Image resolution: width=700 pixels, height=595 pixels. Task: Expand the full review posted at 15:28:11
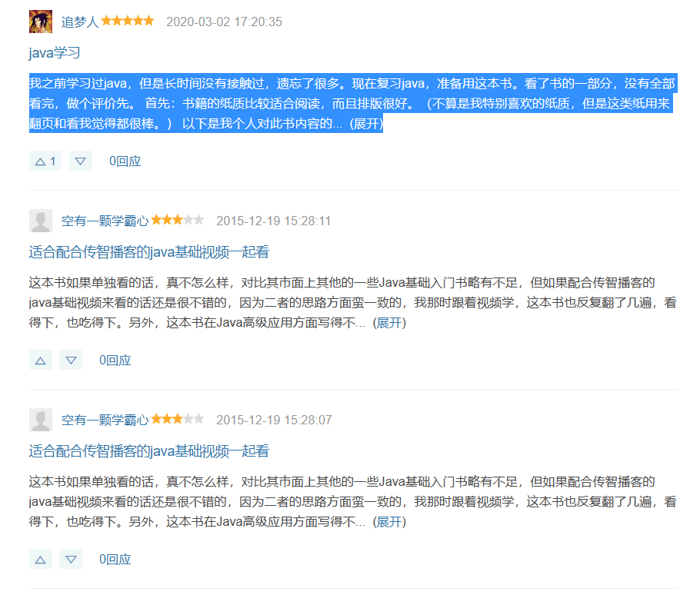[389, 323]
